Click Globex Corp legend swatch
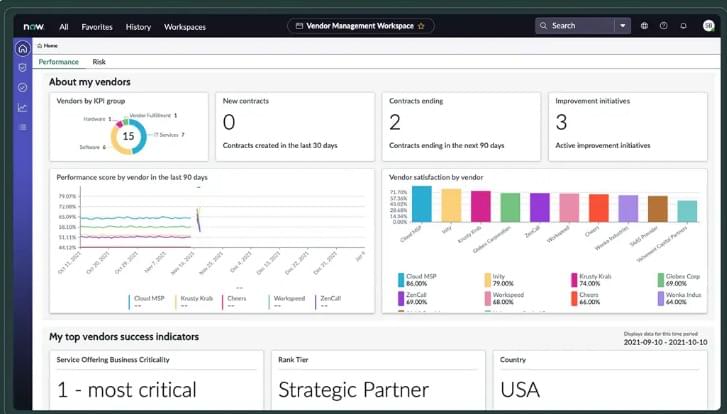Screen dimensions: 727x414 661,280
